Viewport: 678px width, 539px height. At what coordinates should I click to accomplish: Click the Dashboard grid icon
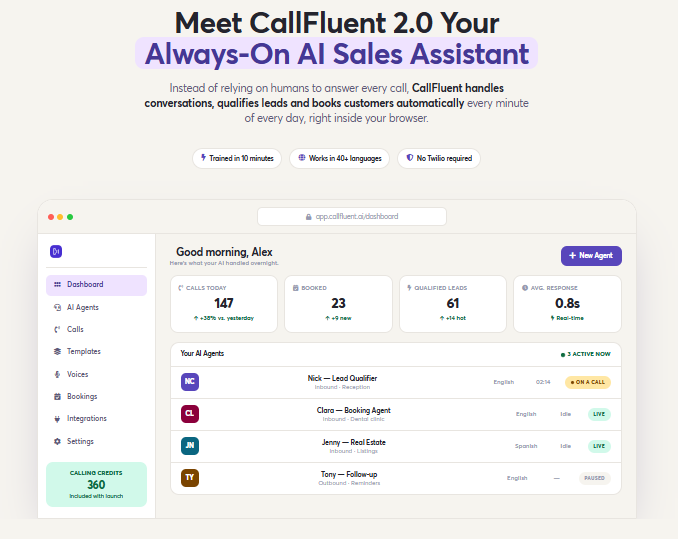coord(57,284)
